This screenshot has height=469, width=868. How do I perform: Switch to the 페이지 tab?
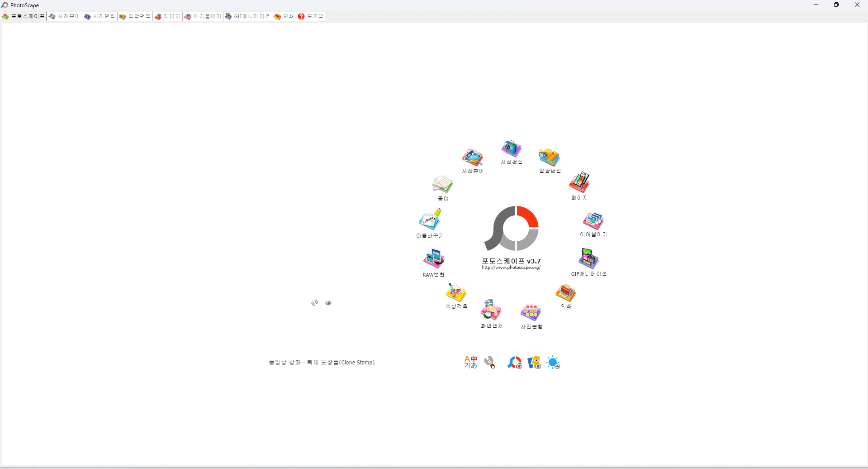coord(167,16)
